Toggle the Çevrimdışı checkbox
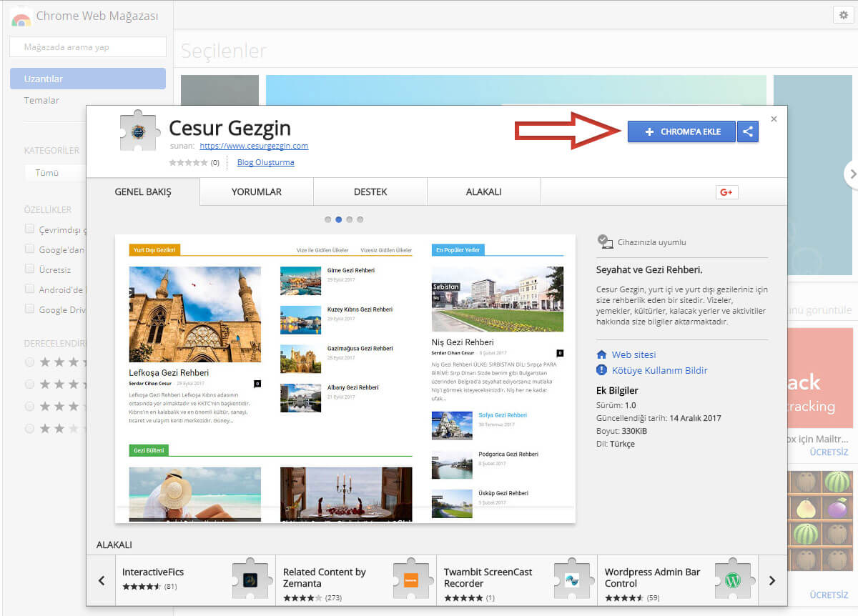The height and width of the screenshot is (616, 858). tap(30, 229)
